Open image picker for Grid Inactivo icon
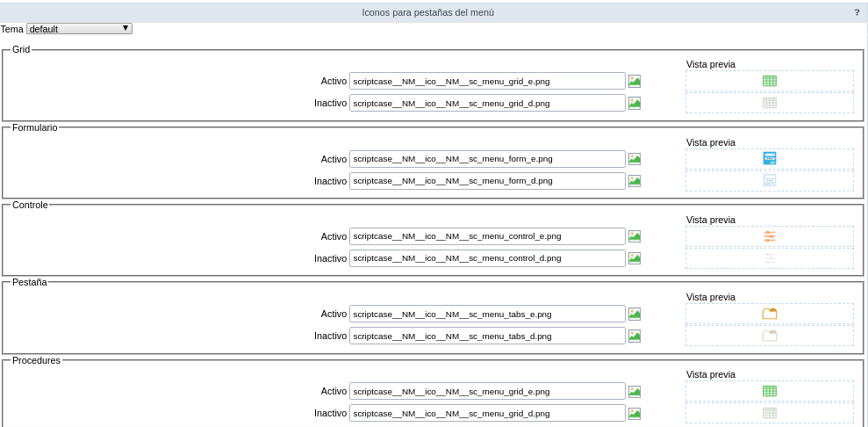 635,103
